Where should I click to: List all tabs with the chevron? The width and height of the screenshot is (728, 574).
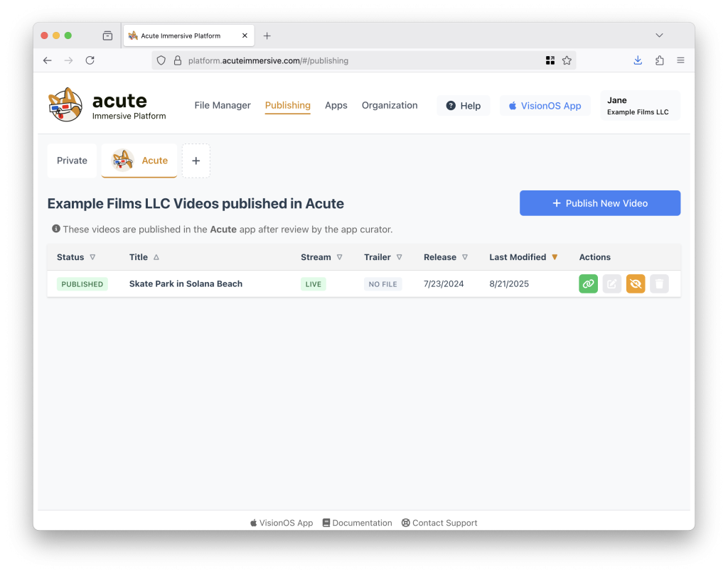[659, 36]
